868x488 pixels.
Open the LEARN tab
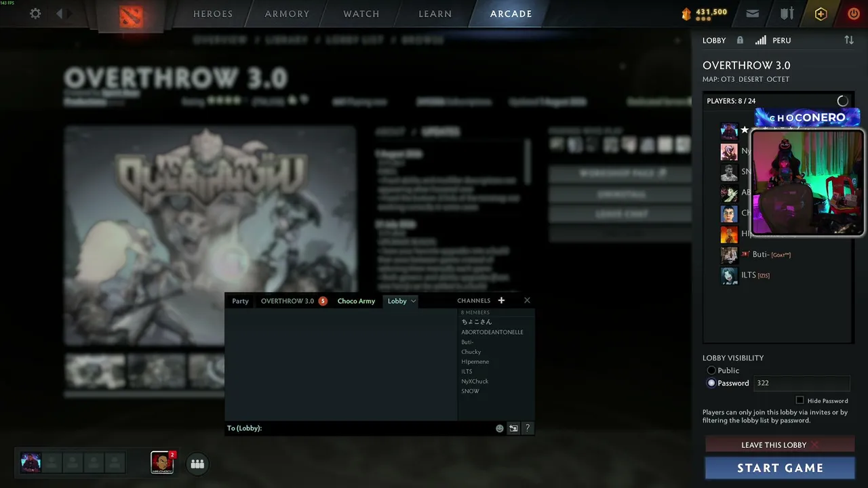coord(435,14)
